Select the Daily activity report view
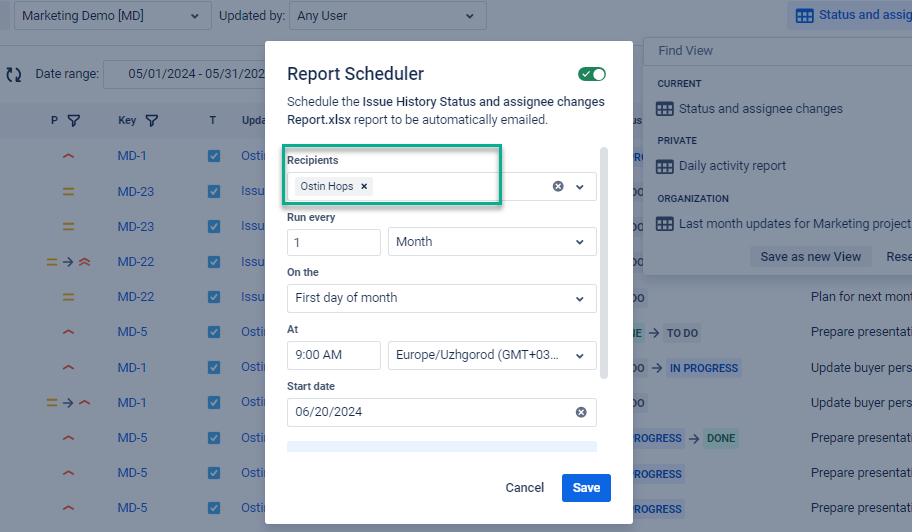This screenshot has width=912, height=532. coord(732,166)
